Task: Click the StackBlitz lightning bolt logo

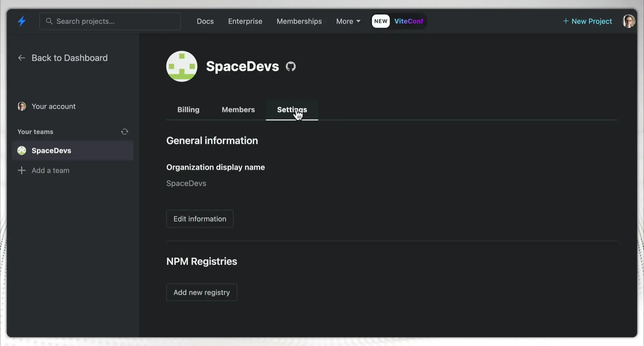Action: click(x=22, y=21)
